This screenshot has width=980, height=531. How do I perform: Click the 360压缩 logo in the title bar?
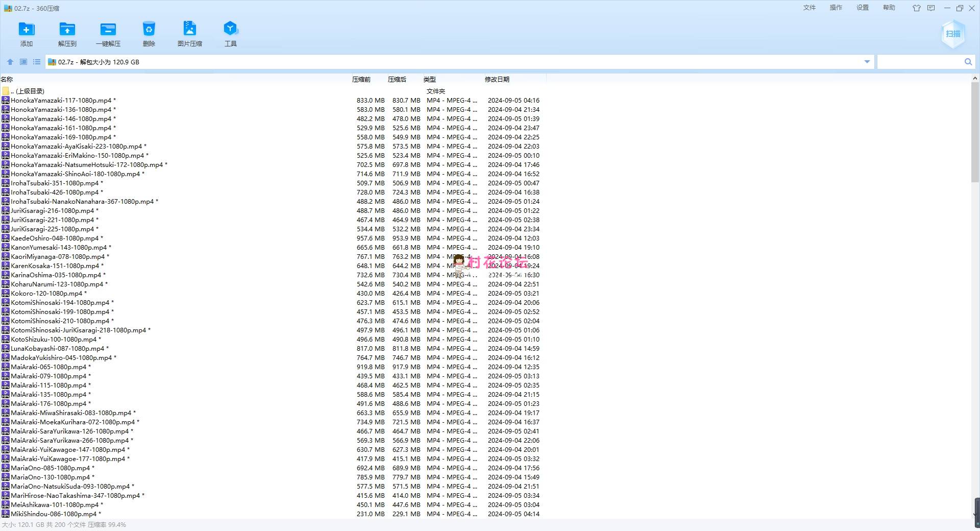(x=8, y=8)
